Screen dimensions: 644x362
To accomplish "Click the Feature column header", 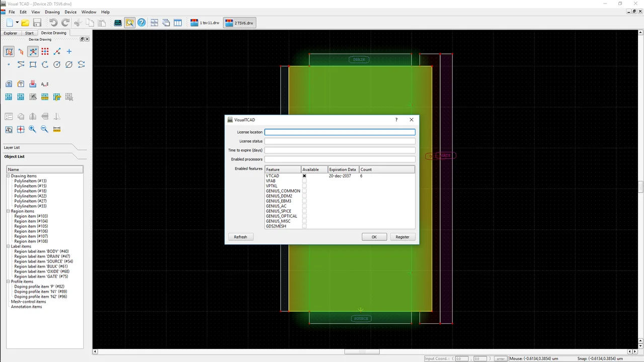I will (x=283, y=169).
